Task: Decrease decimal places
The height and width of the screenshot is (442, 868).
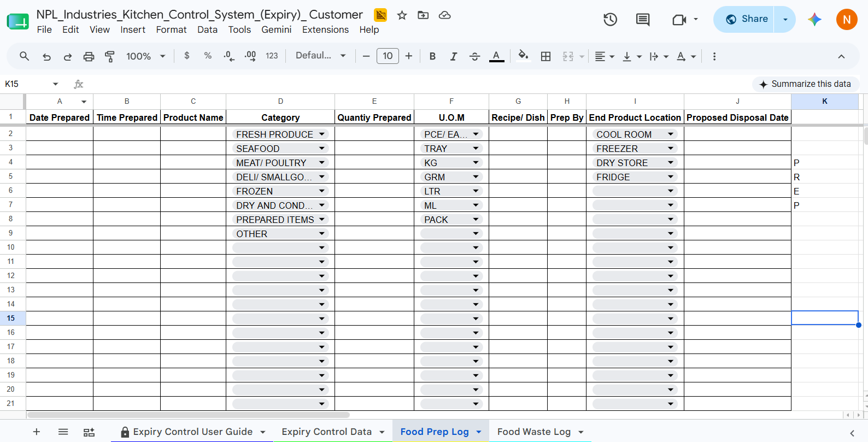Action: 229,56
